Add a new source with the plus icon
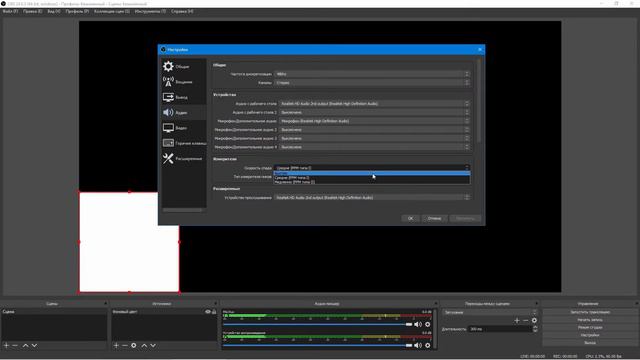 click(116, 345)
